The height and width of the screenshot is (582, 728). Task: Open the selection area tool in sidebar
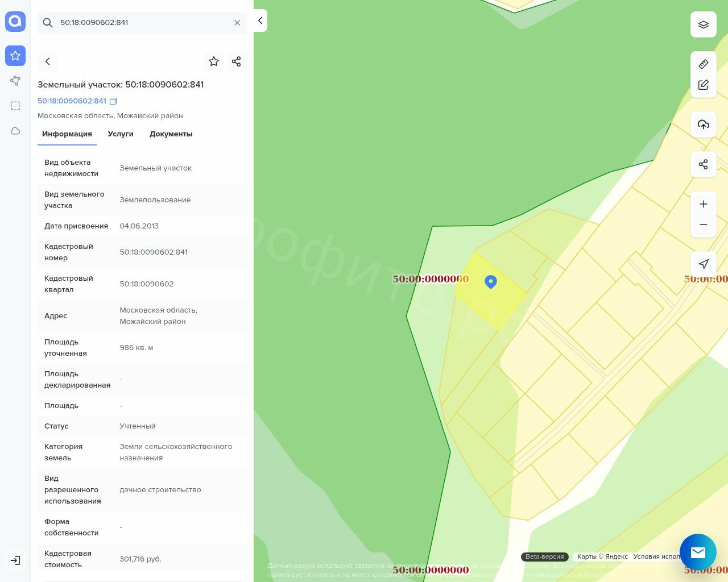15,106
